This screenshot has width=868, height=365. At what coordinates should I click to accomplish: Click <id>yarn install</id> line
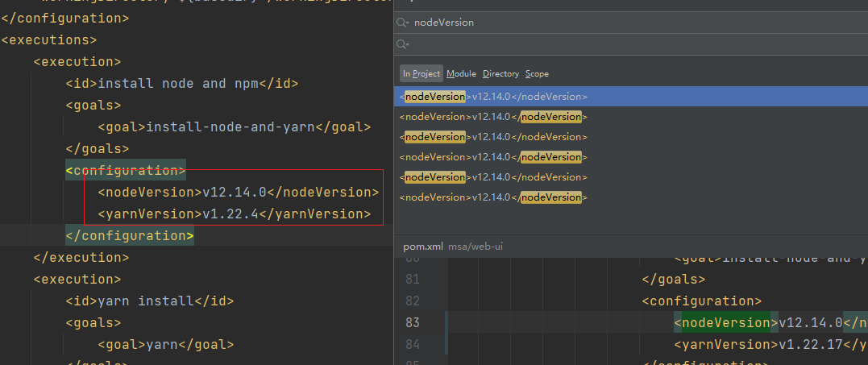pos(150,301)
